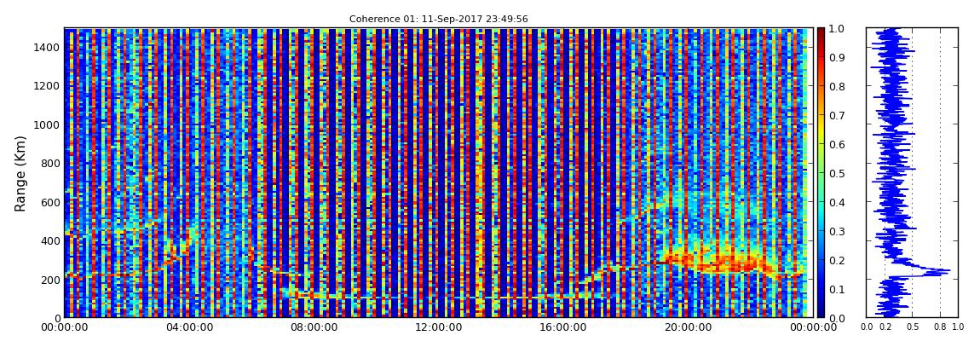
Task: Click the yellow section of the colorbar
Action: click(821, 130)
